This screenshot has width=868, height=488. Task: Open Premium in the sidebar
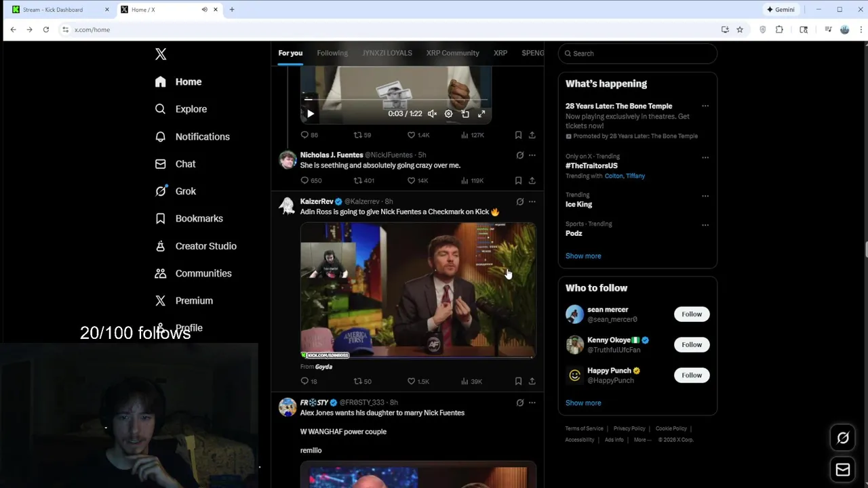(x=184, y=300)
